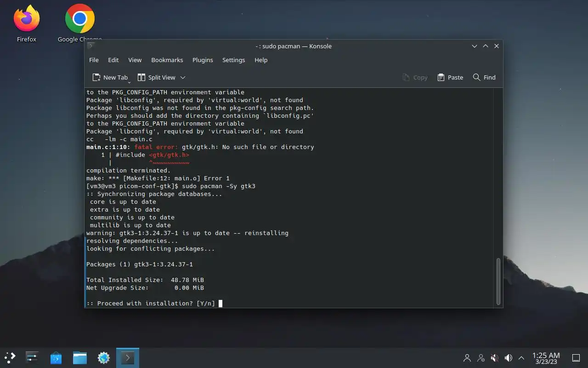The height and width of the screenshot is (368, 588).
Task: Open the application launcher in taskbar
Action: click(10, 357)
